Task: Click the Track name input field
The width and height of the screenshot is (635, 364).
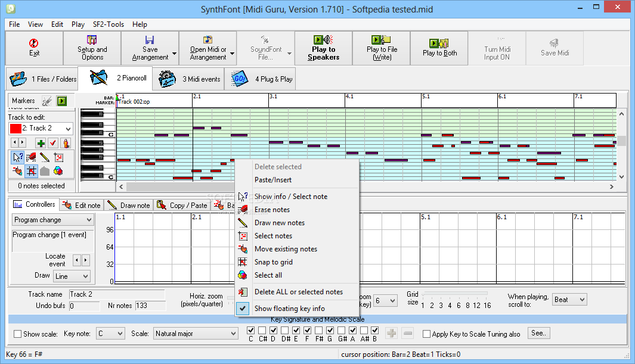Action: tap(117, 294)
